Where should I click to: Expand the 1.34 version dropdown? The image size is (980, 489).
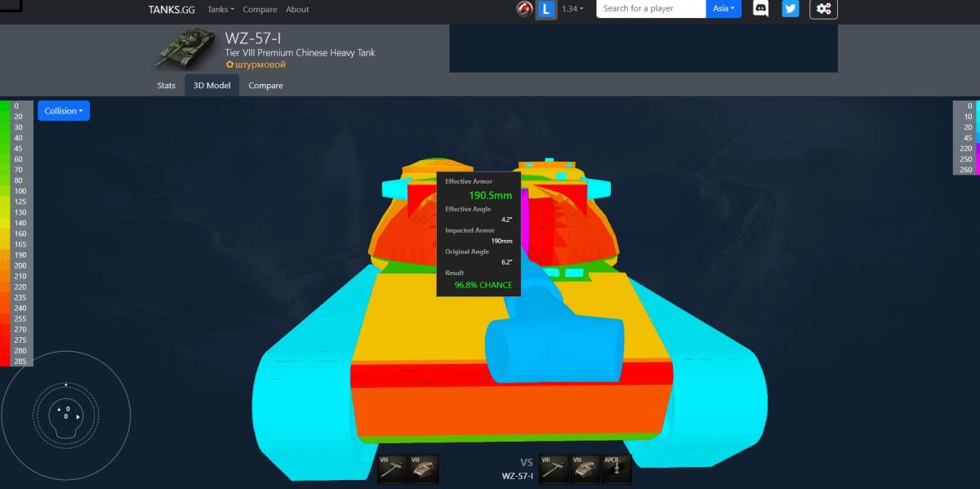(x=572, y=9)
